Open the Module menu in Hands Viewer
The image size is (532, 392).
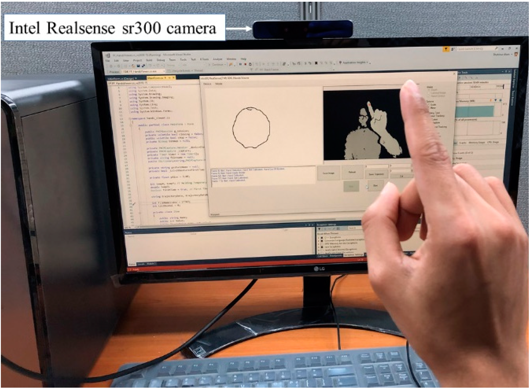(219, 84)
